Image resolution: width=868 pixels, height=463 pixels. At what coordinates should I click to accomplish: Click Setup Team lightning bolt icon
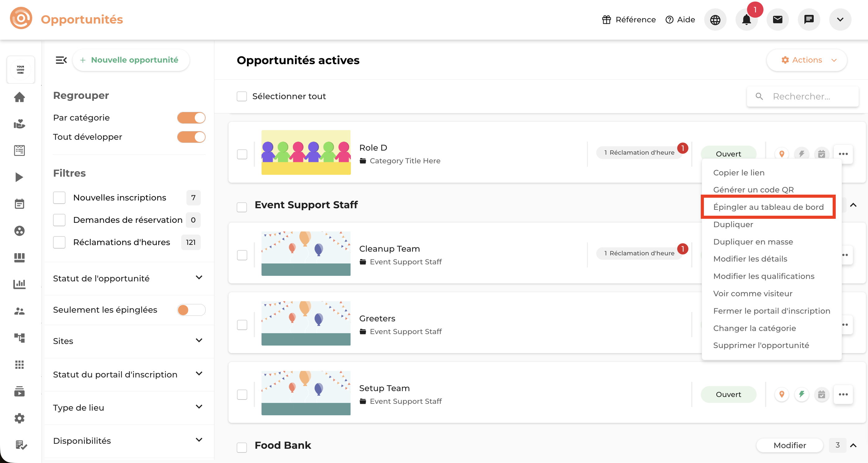point(802,394)
